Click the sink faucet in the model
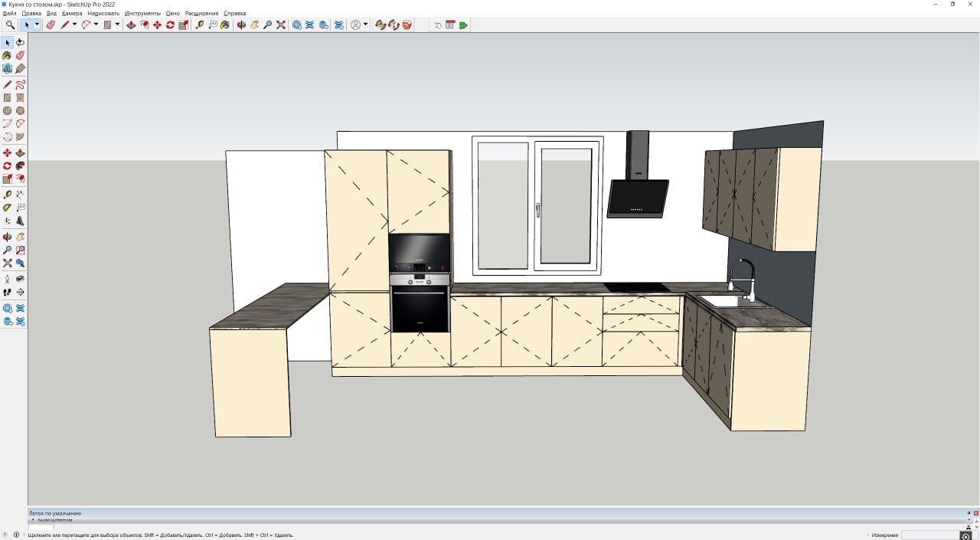 click(x=743, y=279)
